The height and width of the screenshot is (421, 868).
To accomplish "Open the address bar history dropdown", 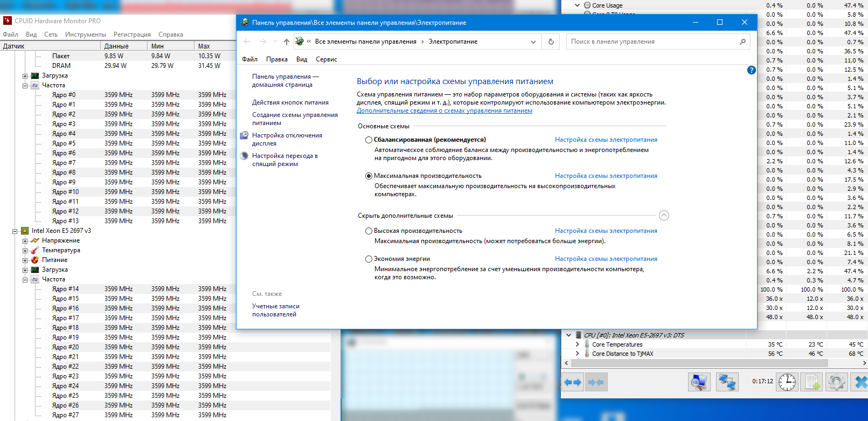I will pyautogui.click(x=533, y=42).
